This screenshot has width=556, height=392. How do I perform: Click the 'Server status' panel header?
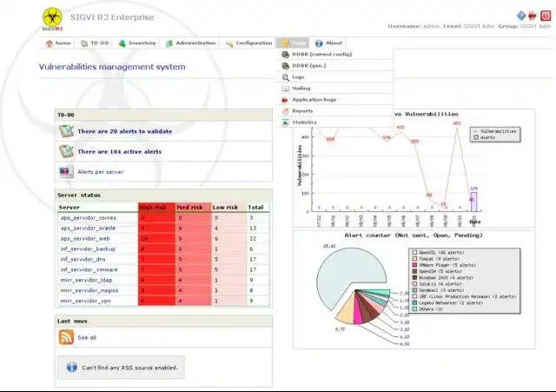pos(164,195)
